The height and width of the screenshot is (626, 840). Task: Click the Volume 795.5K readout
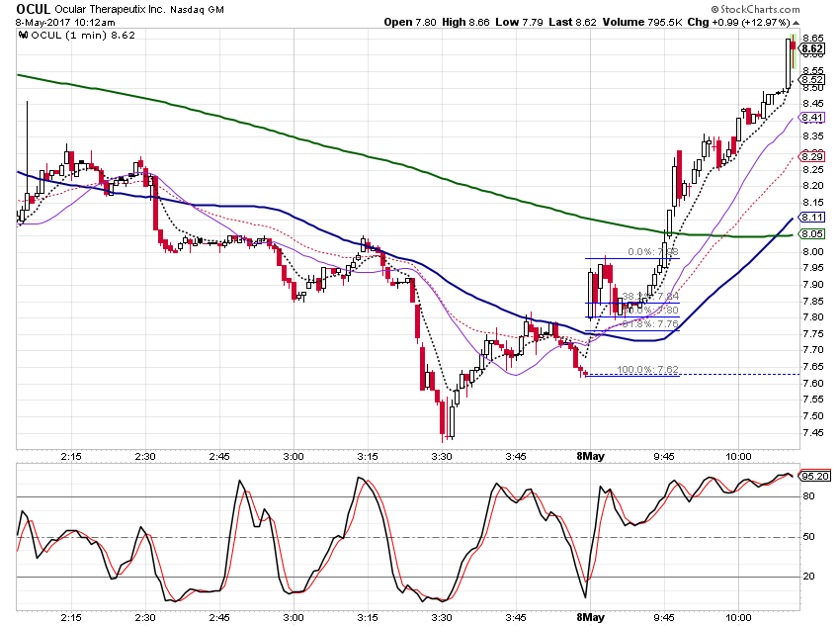coord(641,22)
